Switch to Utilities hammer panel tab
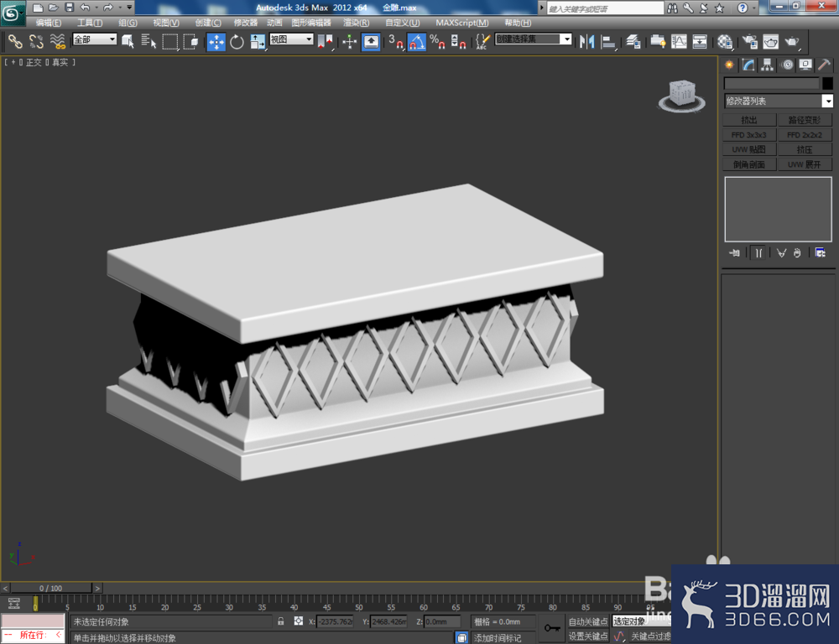Screen dimensions: 839x644 (x=824, y=65)
